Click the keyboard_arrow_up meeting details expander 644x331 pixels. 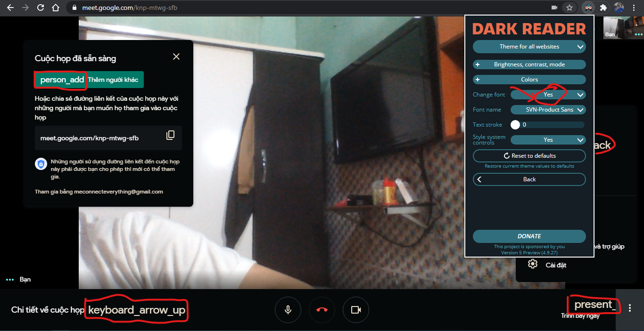[137, 310]
